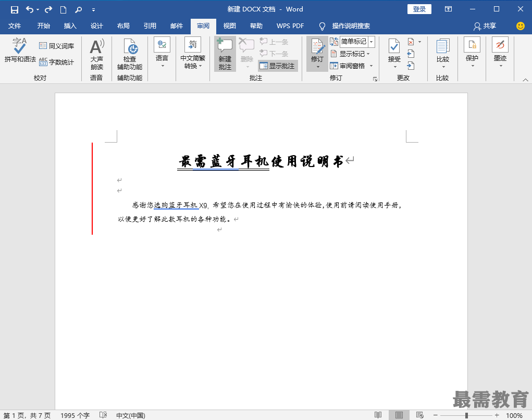Run 检查辅助功能 accessibility check
This screenshot has height=420, width=532.
[130, 54]
